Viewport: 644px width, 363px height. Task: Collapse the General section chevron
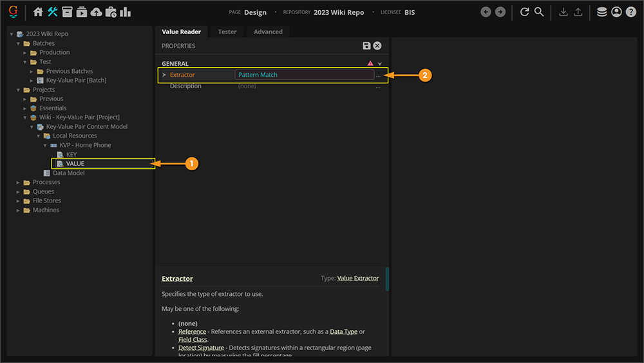[380, 64]
